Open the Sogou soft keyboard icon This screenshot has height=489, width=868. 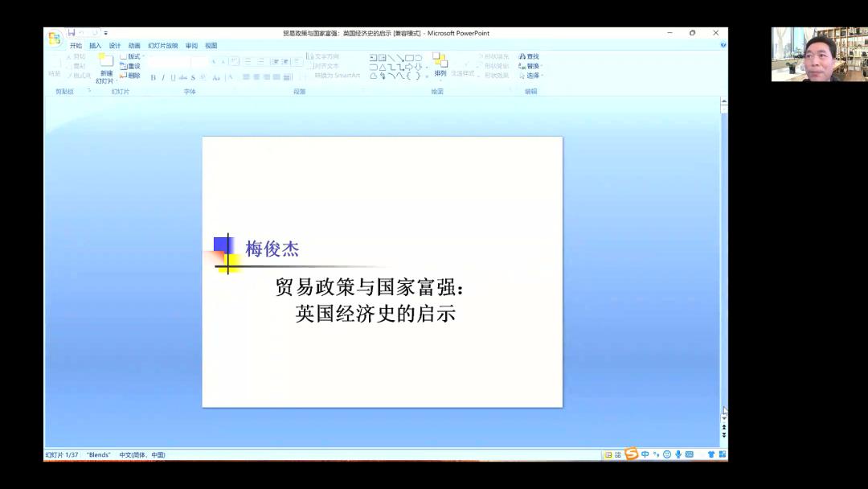click(690, 454)
